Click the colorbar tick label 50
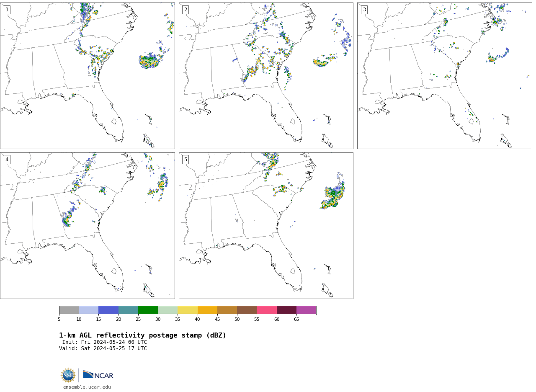Image resolution: width=536 pixels, height=392 pixels. tap(237, 320)
